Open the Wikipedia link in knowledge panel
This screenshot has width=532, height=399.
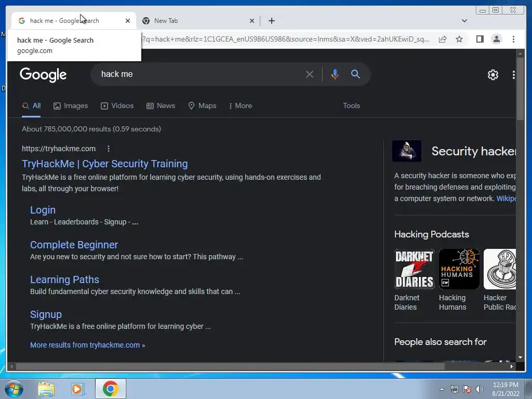[506, 198]
